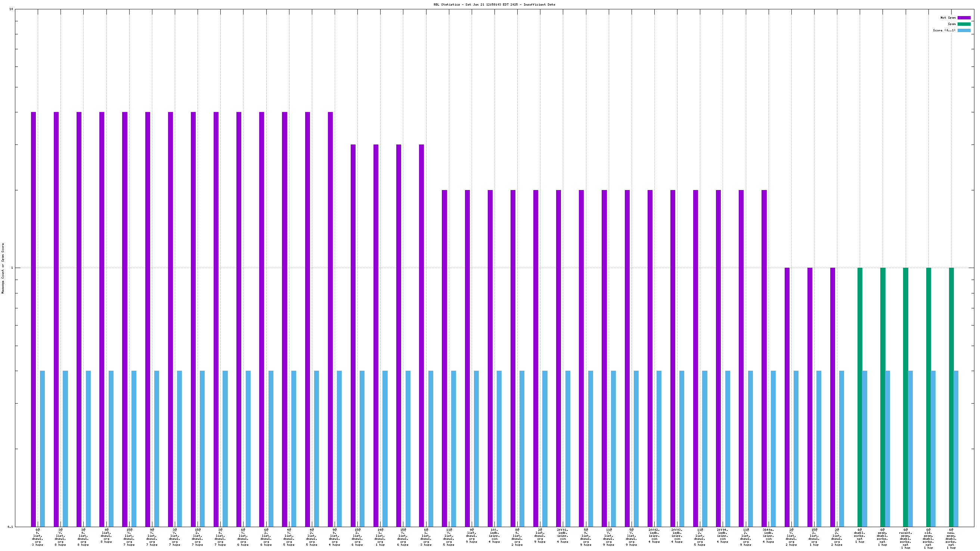Click the RBL Statistics chart title
This screenshot has width=980, height=551.
[x=494, y=4]
